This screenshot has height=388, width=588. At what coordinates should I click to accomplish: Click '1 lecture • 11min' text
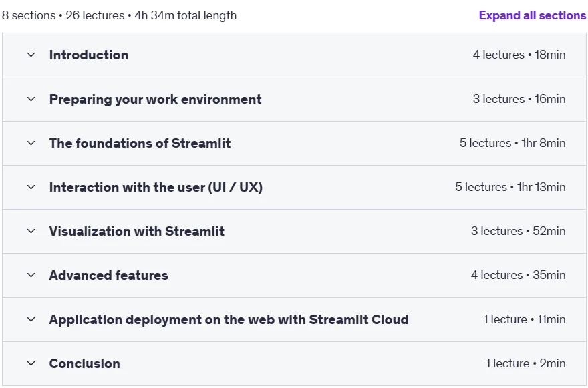(x=525, y=319)
